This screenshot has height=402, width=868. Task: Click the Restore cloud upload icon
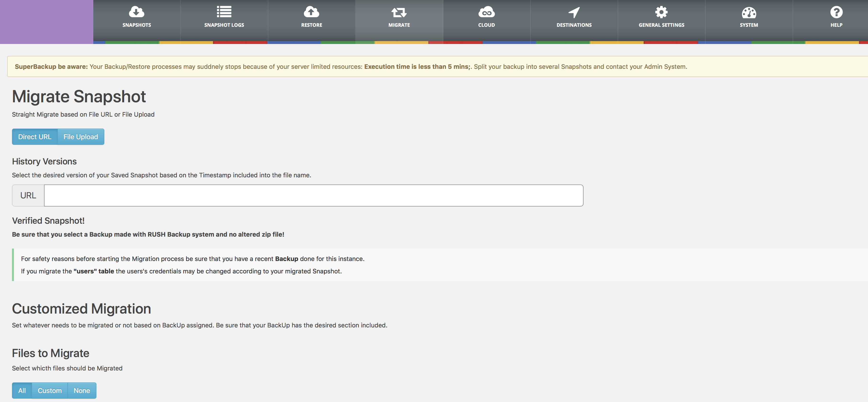(311, 12)
